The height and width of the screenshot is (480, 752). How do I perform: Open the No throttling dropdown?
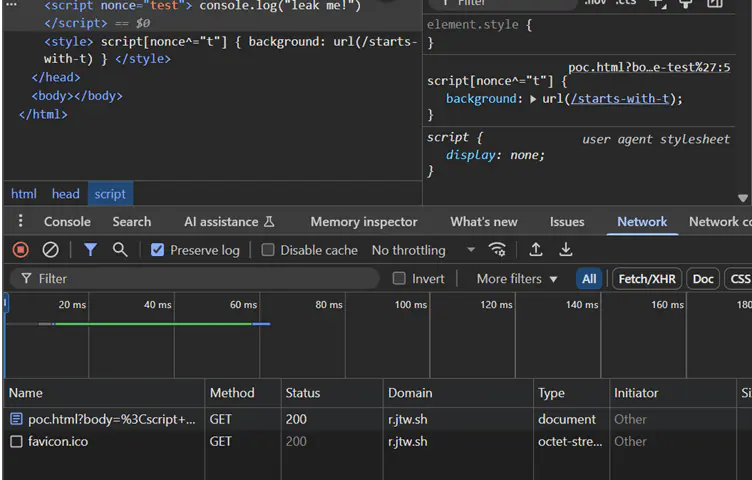click(422, 250)
